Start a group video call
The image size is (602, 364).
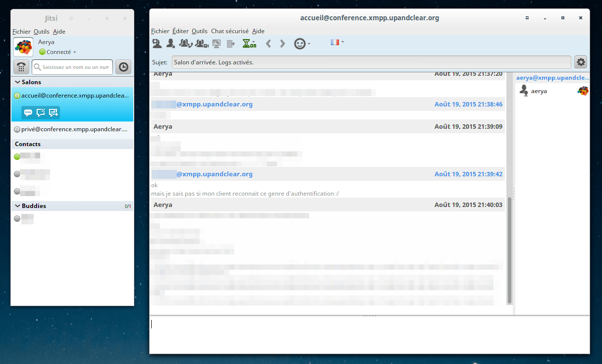(x=201, y=44)
